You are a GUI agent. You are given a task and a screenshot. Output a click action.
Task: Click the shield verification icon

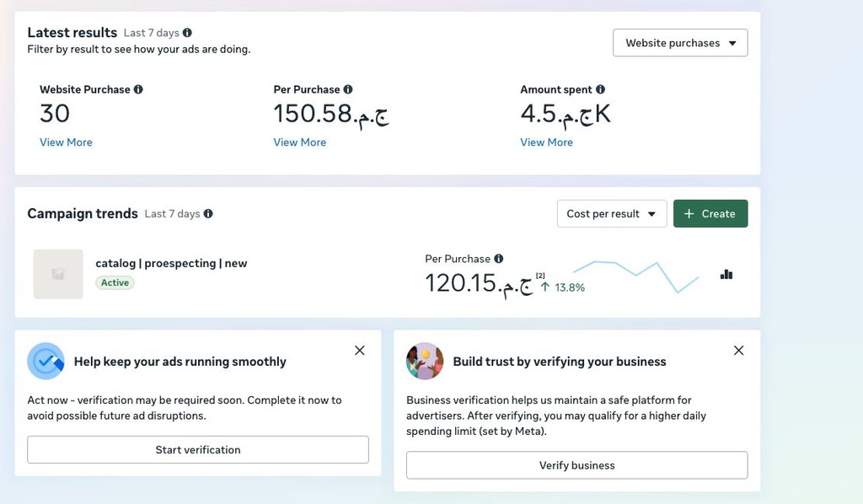[46, 362]
